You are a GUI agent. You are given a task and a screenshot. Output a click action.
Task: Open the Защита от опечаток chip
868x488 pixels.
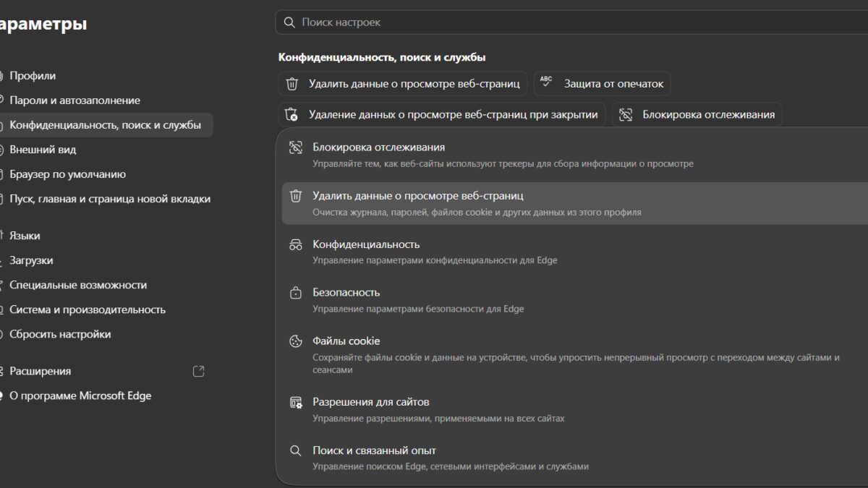click(603, 84)
